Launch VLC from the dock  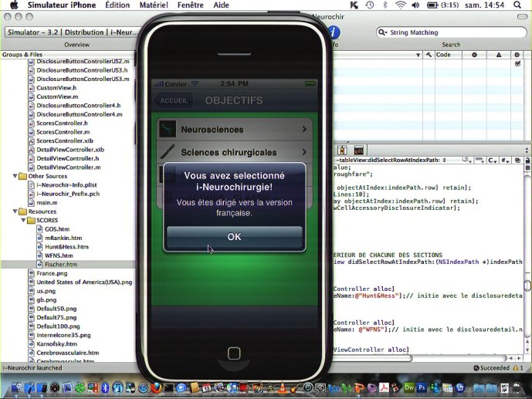tap(283, 387)
